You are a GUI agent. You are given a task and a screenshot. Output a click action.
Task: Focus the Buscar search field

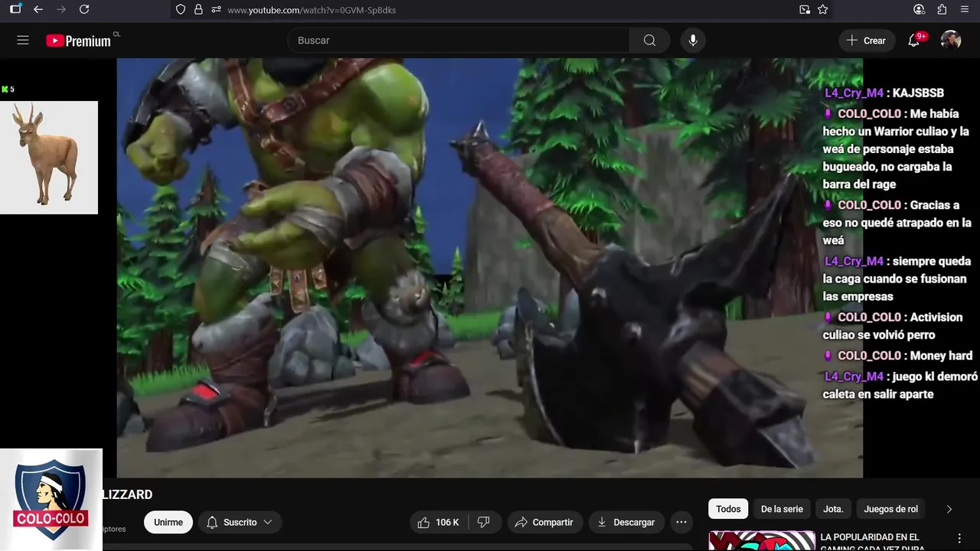(x=459, y=41)
